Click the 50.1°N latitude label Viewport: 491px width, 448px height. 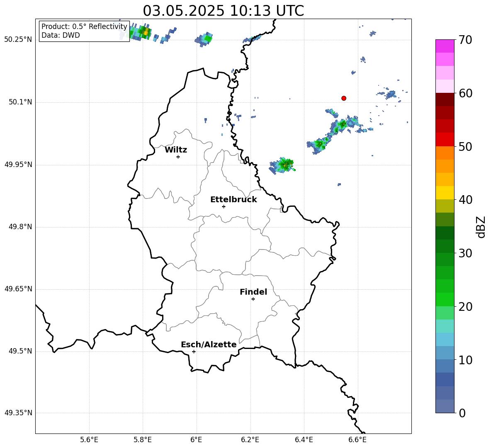click(x=20, y=102)
